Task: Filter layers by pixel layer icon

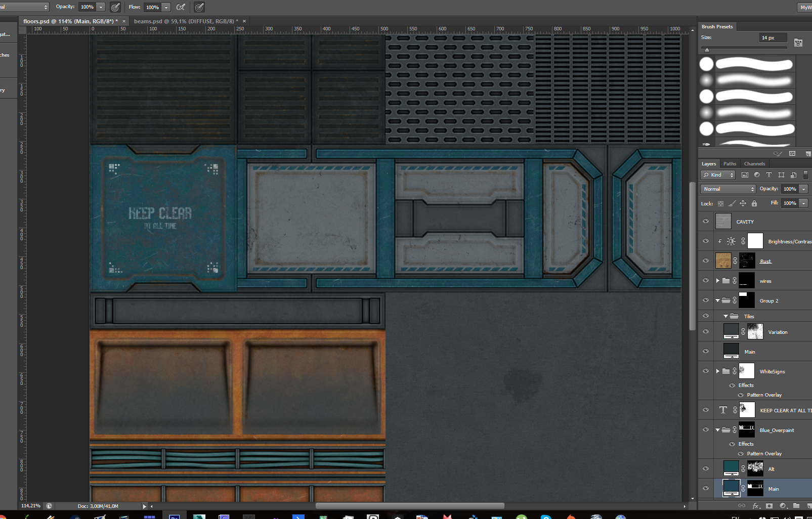Action: click(745, 175)
